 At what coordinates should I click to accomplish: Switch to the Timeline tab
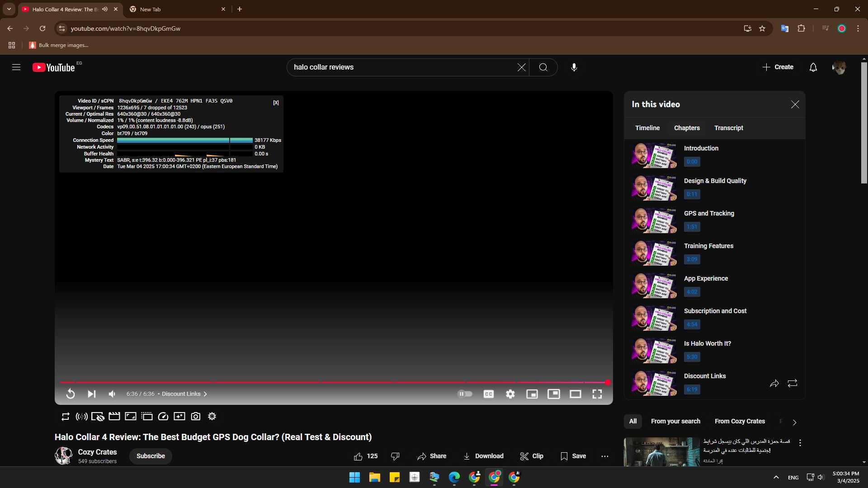tap(647, 128)
